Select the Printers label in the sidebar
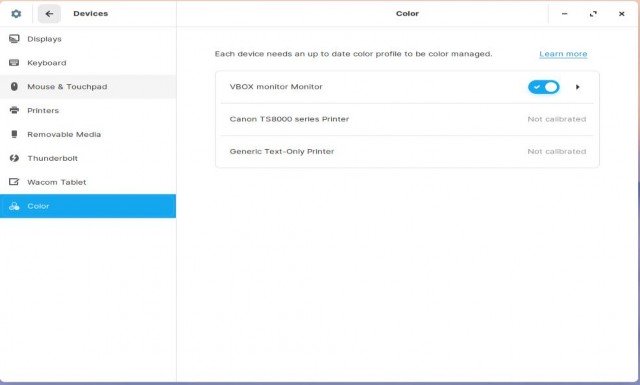 tap(43, 111)
